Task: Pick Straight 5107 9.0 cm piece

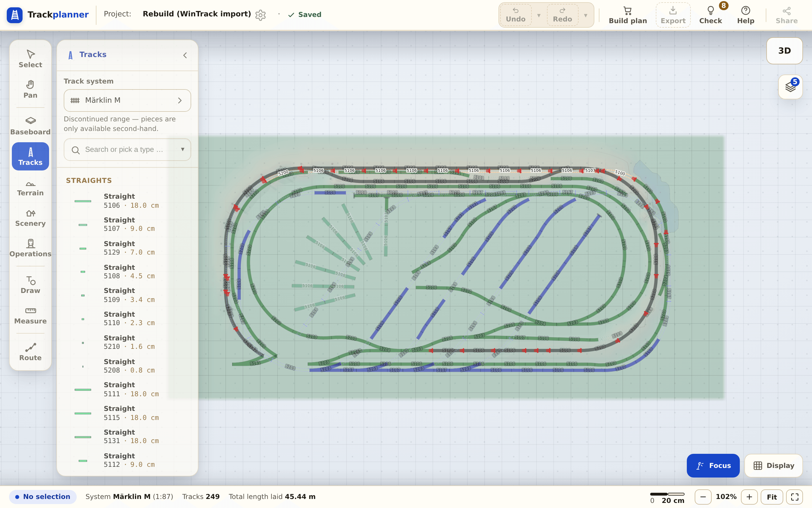Action: coord(127,224)
